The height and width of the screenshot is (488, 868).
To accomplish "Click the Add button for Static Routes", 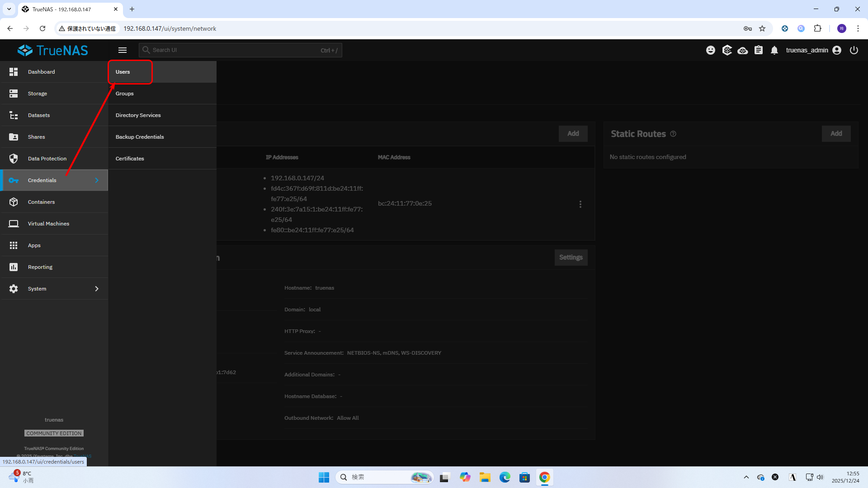I will [x=836, y=134].
